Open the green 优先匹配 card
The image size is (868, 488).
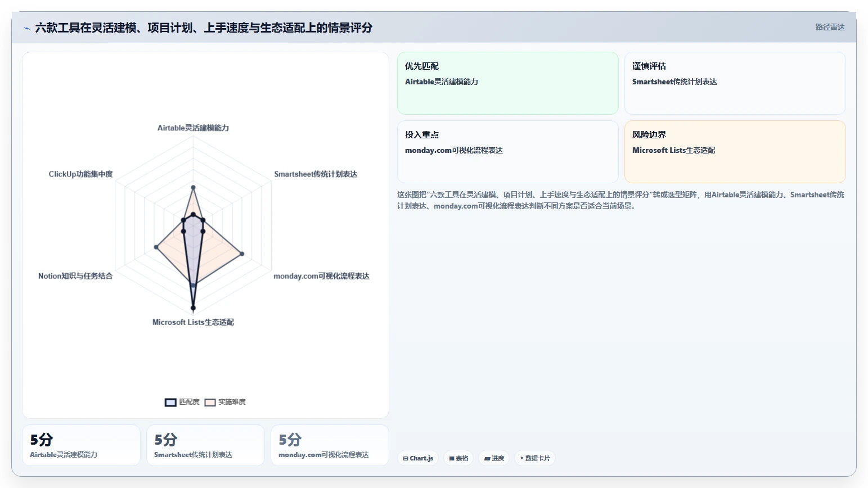pyautogui.click(x=508, y=83)
